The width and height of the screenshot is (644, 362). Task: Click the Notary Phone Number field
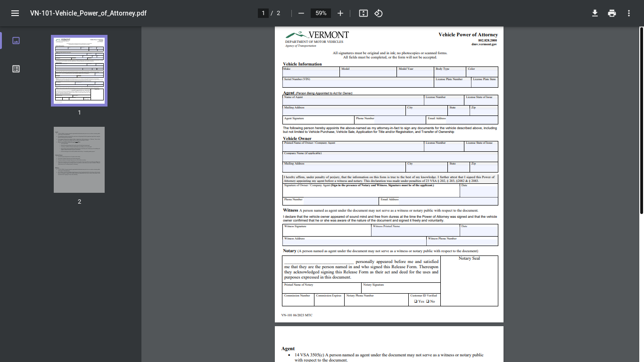[x=376, y=300]
